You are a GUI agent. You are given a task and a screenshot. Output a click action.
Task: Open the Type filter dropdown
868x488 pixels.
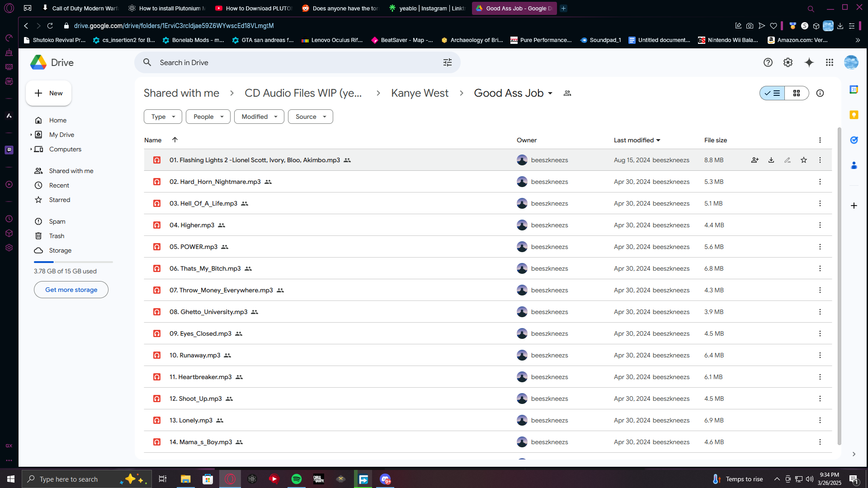pos(163,117)
